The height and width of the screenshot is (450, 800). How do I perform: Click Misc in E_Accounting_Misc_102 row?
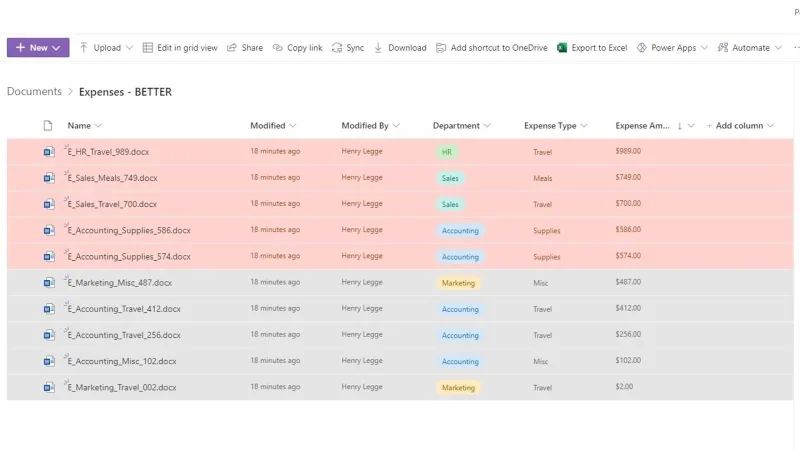tap(540, 361)
